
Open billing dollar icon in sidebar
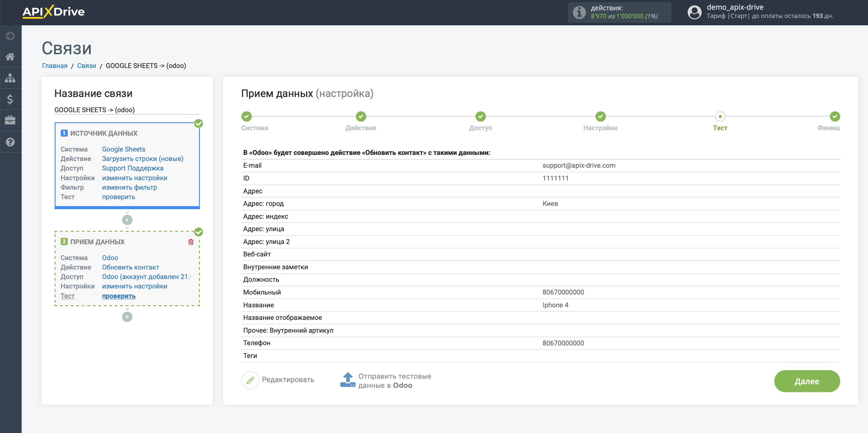10,99
